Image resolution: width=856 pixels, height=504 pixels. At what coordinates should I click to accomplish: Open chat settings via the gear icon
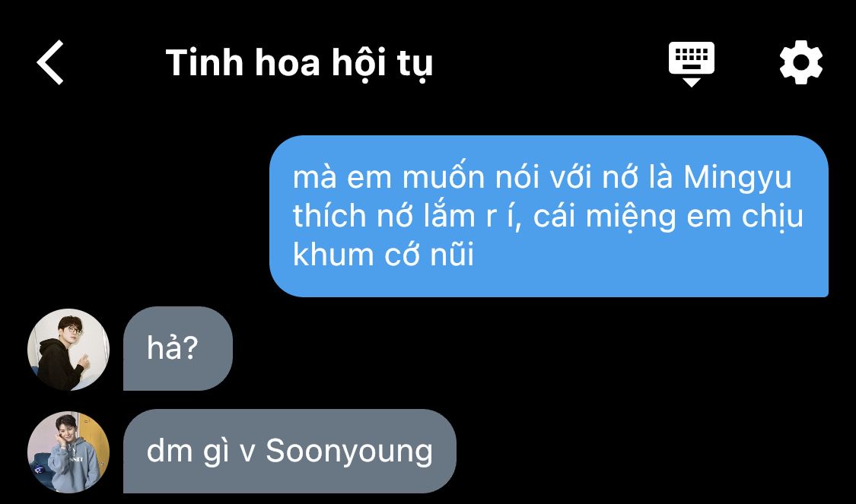801,62
